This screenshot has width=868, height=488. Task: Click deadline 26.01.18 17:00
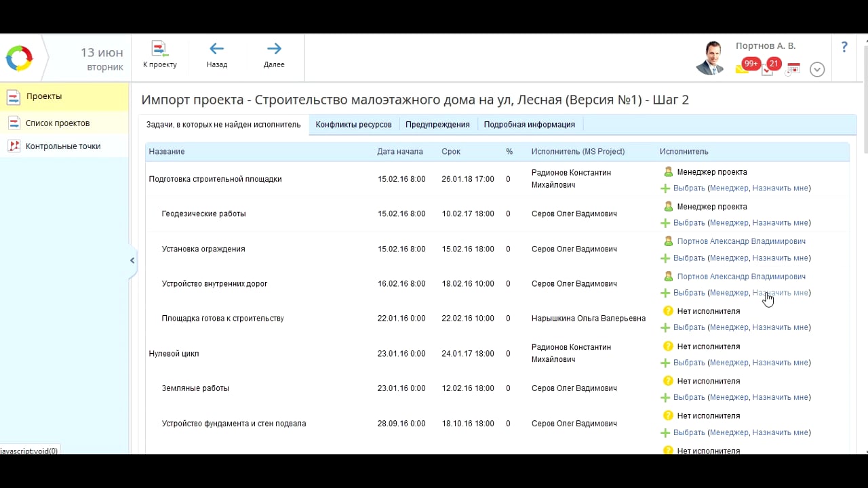click(468, 179)
